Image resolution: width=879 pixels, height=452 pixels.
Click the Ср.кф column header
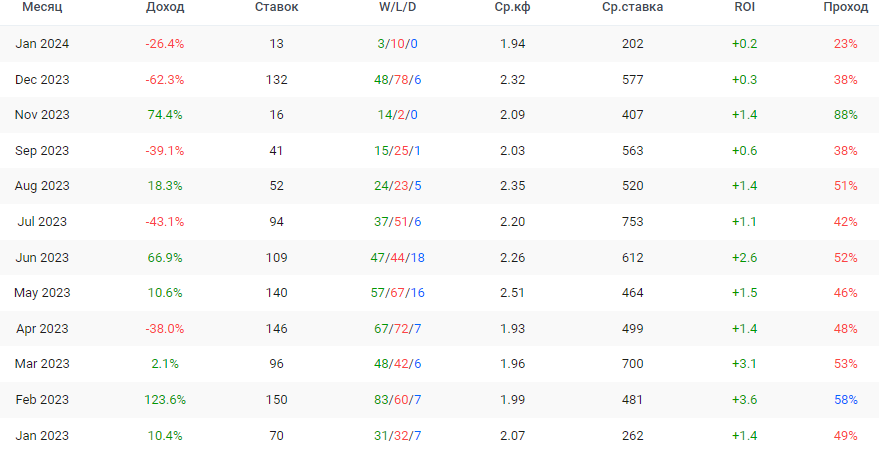(512, 7)
